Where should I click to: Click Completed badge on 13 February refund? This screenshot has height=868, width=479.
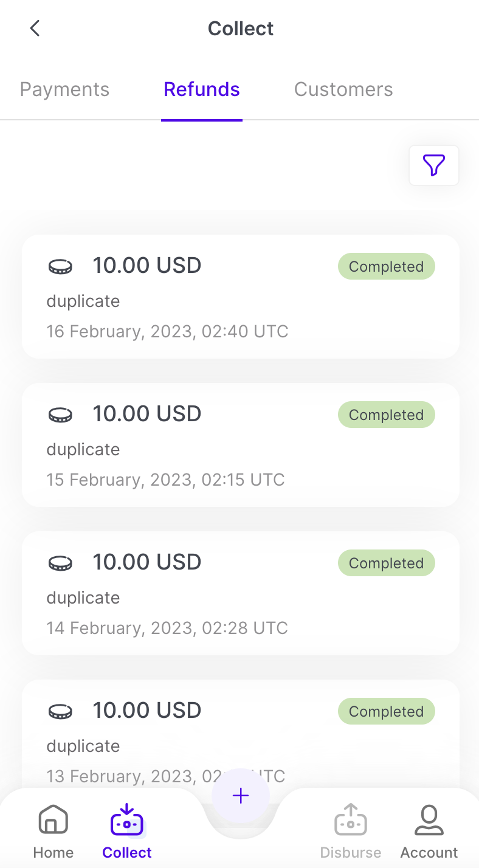tap(386, 712)
